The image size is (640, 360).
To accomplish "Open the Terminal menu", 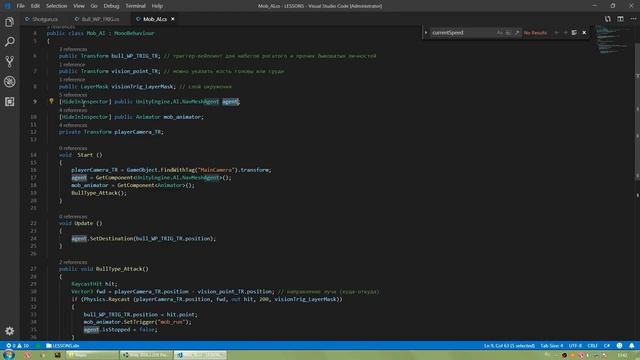I will (136, 6).
